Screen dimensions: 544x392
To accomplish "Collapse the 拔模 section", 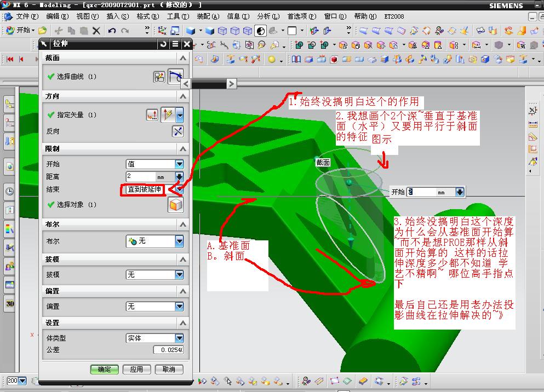I will pos(183,260).
